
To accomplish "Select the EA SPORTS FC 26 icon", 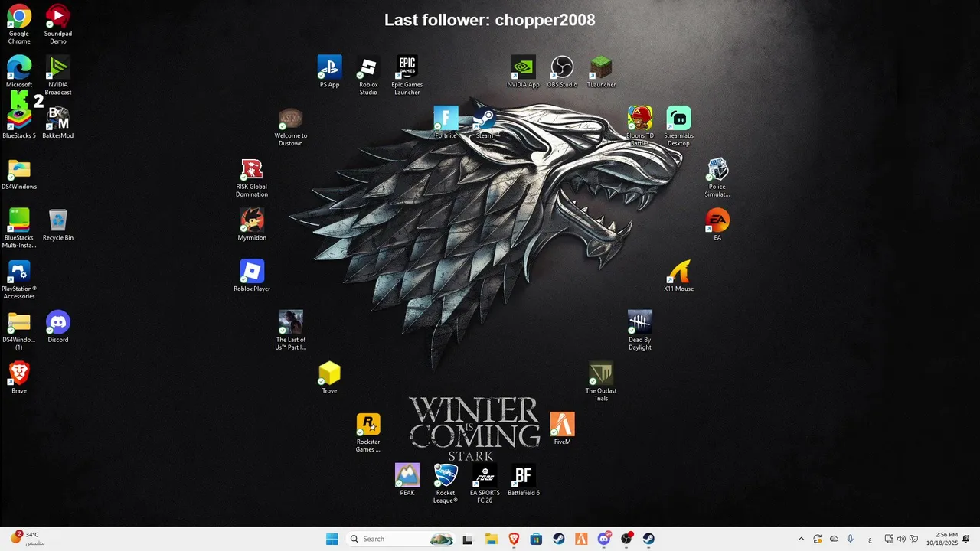I will click(x=485, y=484).
